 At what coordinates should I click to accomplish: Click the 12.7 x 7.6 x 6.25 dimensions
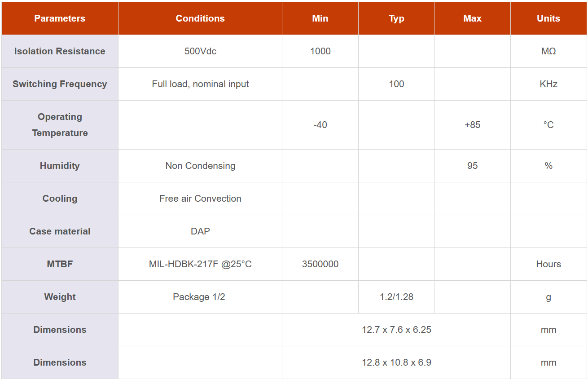point(396,330)
